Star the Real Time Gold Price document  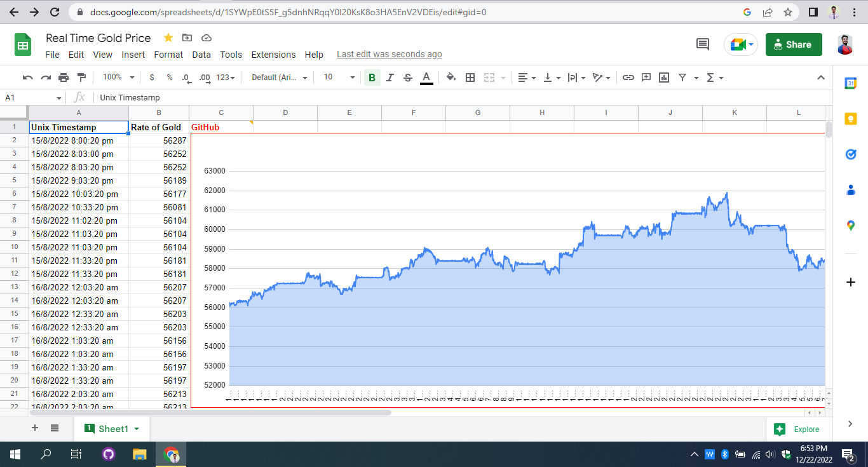168,37
